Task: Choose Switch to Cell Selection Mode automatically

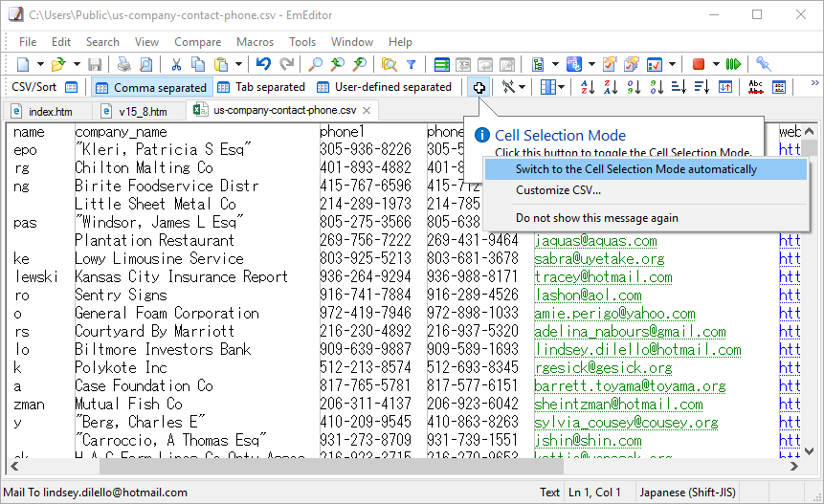Action: [645, 169]
